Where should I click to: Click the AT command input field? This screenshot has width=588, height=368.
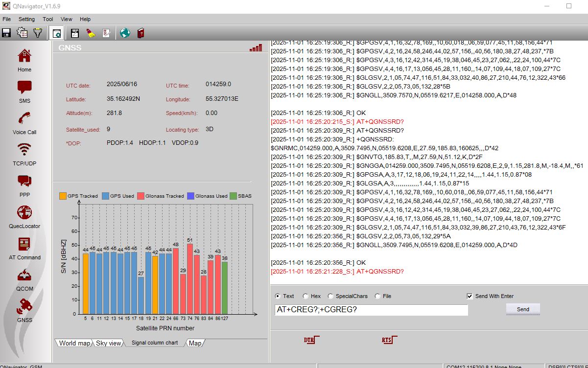pyautogui.click(x=372, y=310)
